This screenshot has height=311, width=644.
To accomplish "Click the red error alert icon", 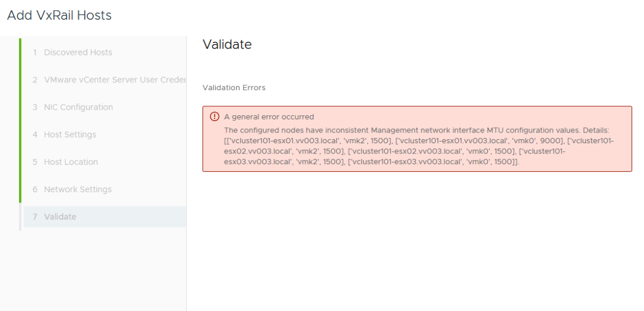I will pyautogui.click(x=215, y=117).
